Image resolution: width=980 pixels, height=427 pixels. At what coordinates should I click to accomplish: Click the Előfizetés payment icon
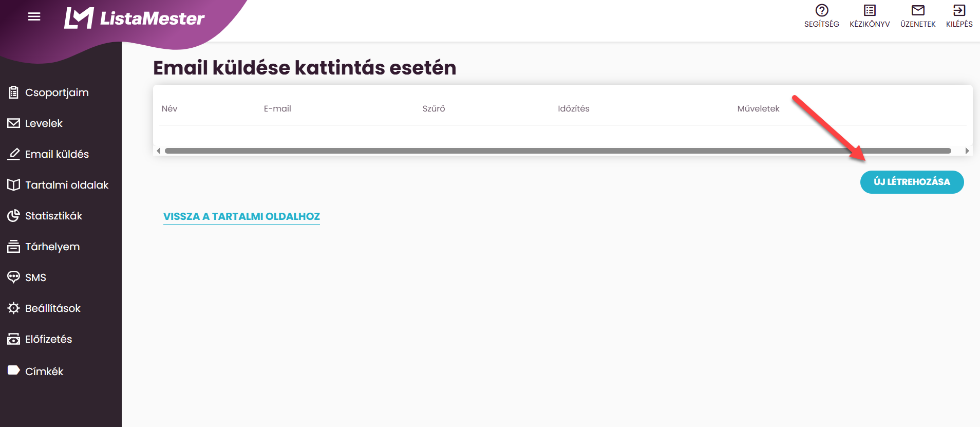(x=14, y=339)
